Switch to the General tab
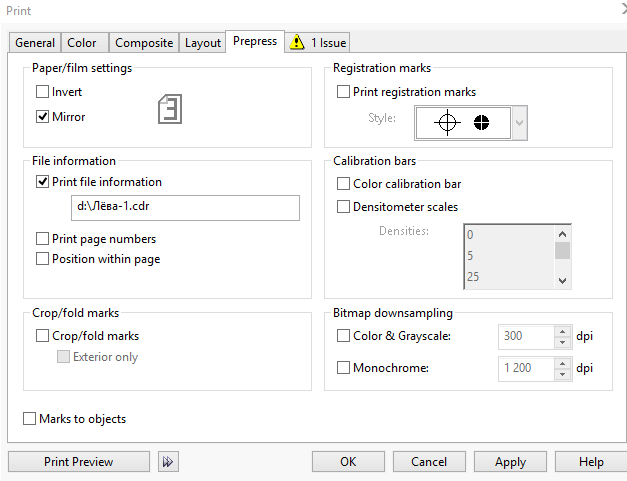Viewport: 627px width, 481px height. [x=35, y=43]
